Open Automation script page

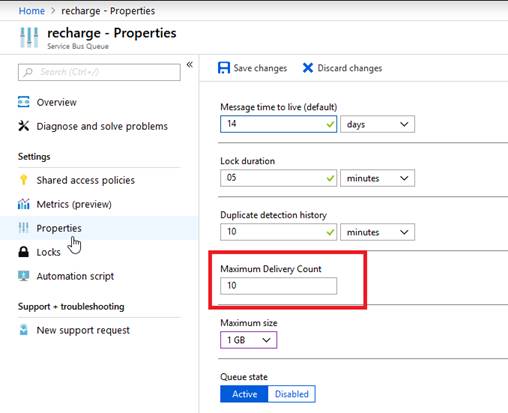coord(99,276)
